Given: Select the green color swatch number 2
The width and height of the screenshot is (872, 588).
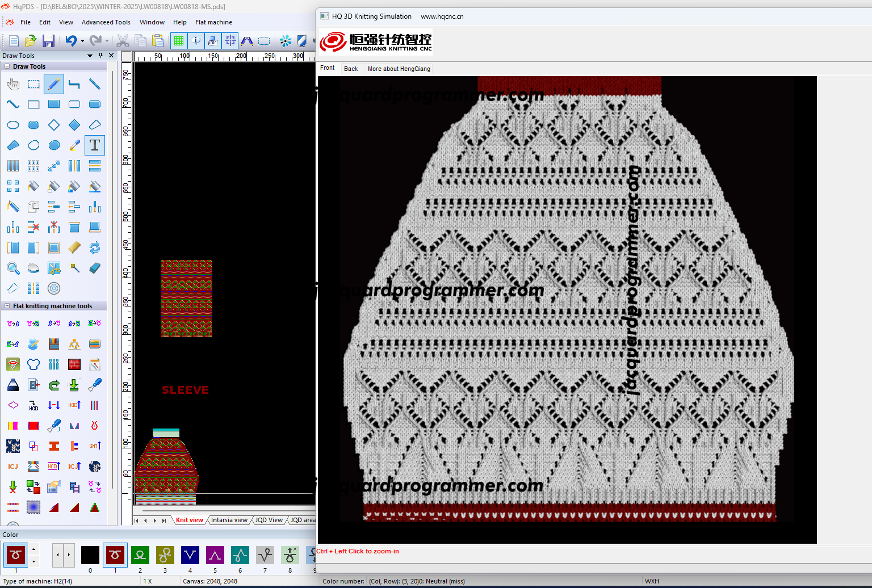Looking at the screenshot, I should coord(140,555).
